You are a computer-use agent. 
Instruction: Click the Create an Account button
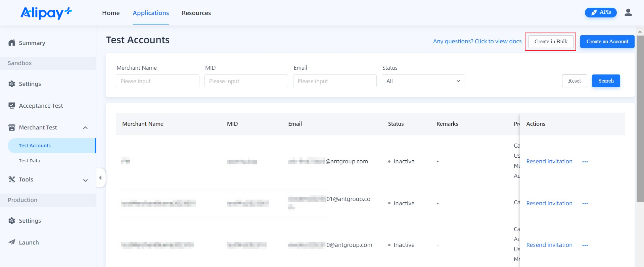pyautogui.click(x=607, y=42)
